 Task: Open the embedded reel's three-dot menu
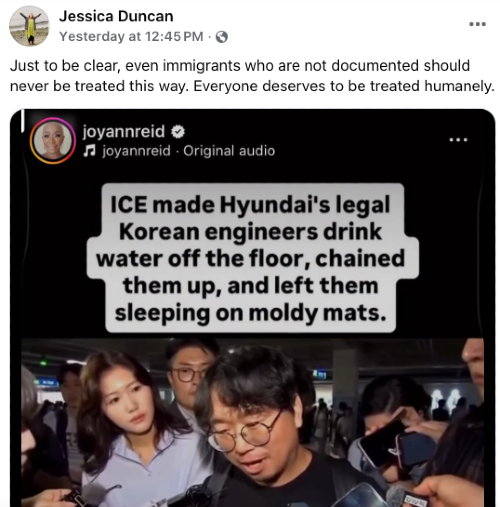459,140
